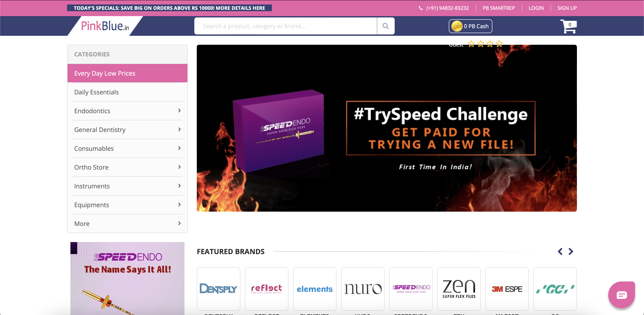This screenshot has height=315, width=644.
Task: Show next featured brands arrow
Action: 570,251
